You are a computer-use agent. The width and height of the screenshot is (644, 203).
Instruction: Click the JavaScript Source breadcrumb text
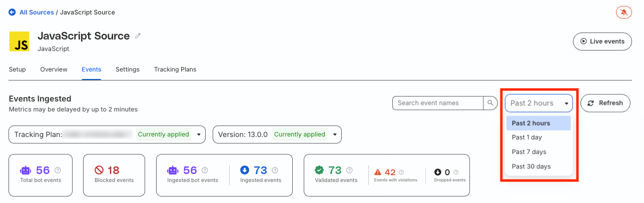88,12
